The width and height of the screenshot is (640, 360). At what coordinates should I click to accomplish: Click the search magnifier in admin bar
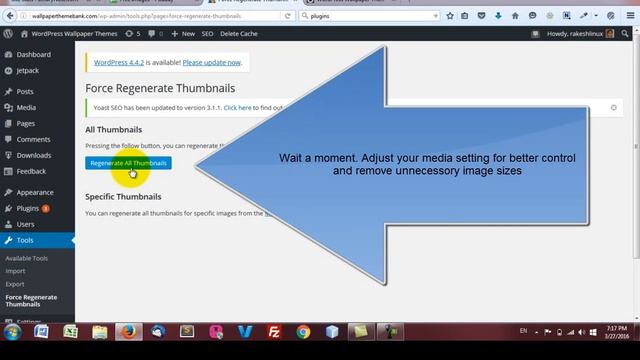[625, 34]
